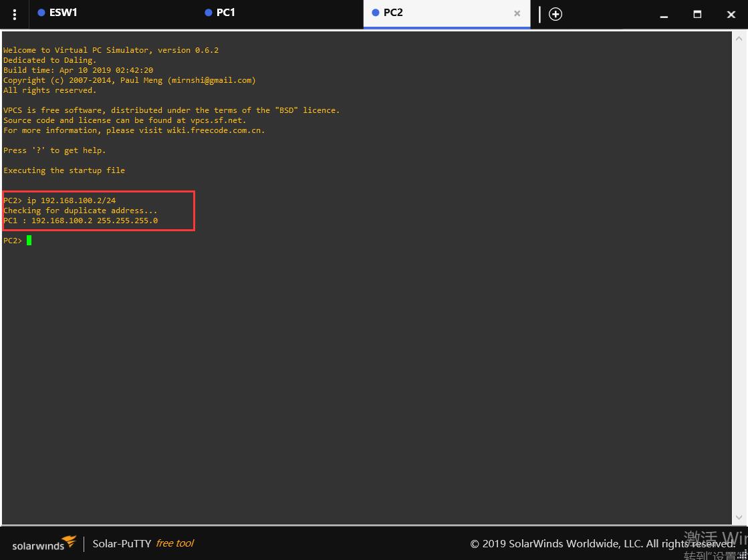
Task: Click the 'PC1 : 192.168.100.2 255.255.255.0' line
Action: pyautogui.click(x=81, y=221)
